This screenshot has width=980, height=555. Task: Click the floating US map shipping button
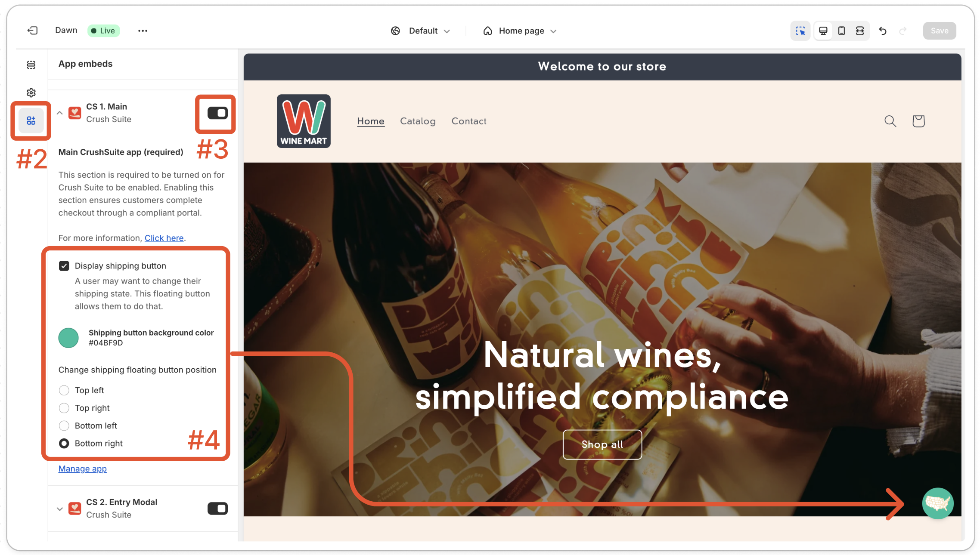click(x=938, y=503)
